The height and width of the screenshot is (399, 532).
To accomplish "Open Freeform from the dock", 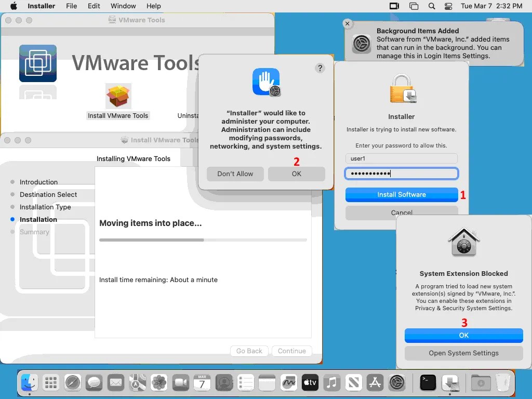I will (289, 383).
